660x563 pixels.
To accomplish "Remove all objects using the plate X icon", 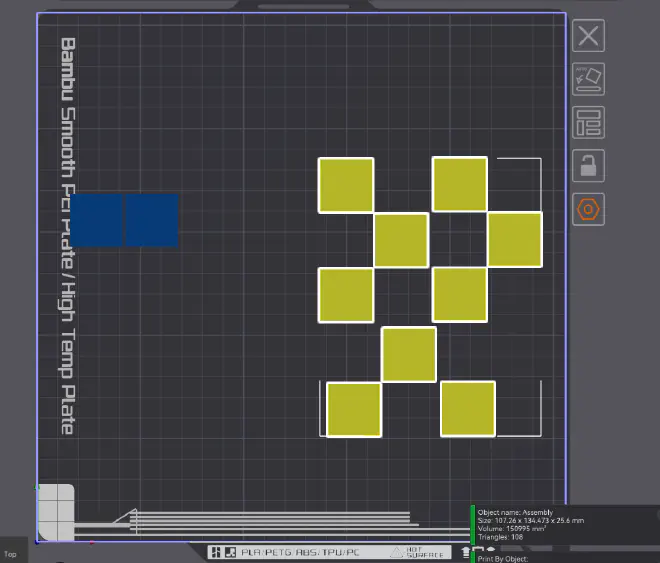I will click(x=588, y=36).
